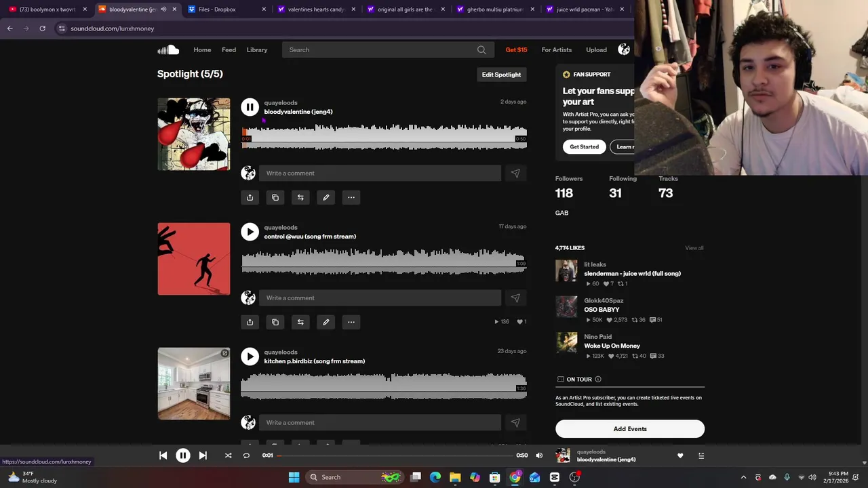
Task: Open the next-up queue list
Action: (x=701, y=455)
